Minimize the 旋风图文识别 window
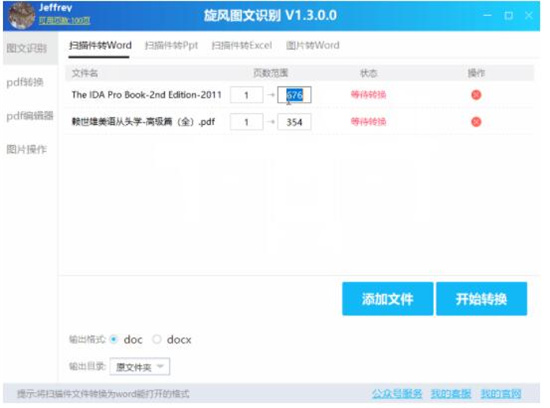 pos(487,15)
